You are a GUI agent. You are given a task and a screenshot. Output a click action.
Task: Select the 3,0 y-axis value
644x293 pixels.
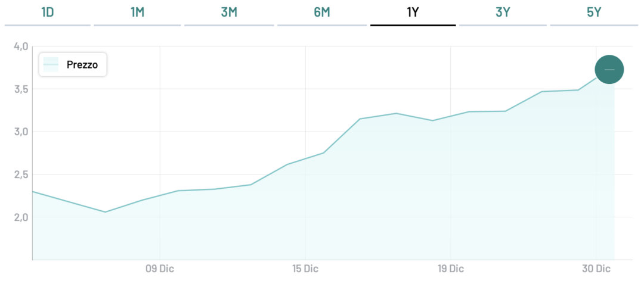[21, 132]
